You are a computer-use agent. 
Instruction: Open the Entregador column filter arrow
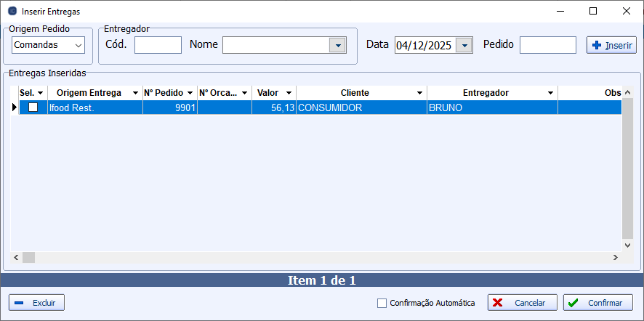coord(550,94)
